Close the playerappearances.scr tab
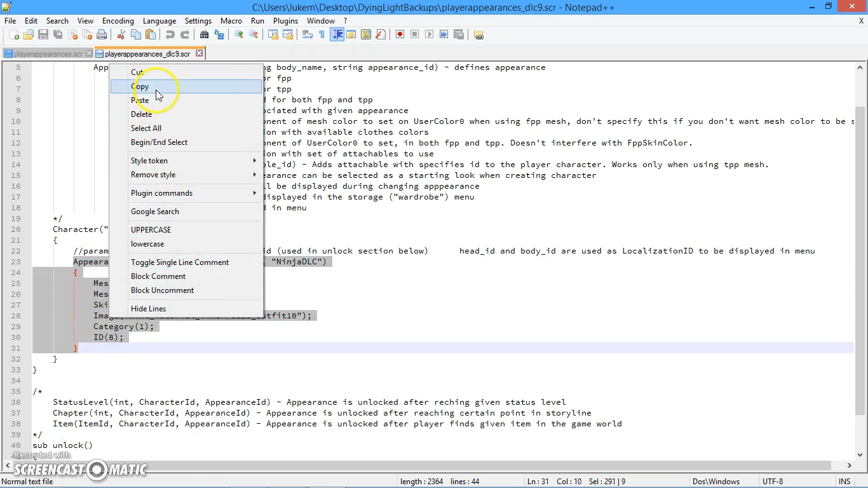Screen dimensions: 868x488 (89, 54)
